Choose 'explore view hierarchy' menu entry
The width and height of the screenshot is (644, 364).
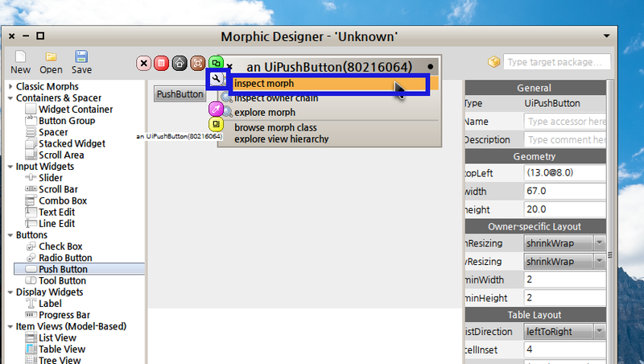click(281, 139)
